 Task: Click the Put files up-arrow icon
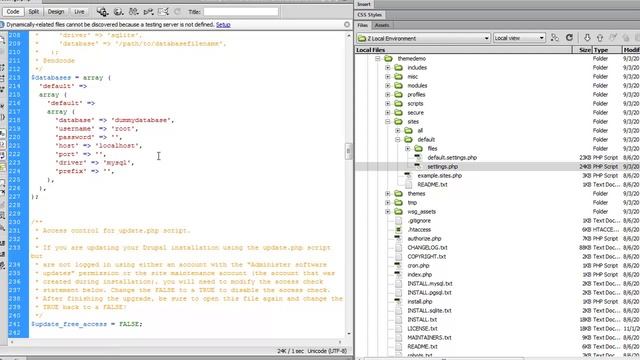coord(600,38)
